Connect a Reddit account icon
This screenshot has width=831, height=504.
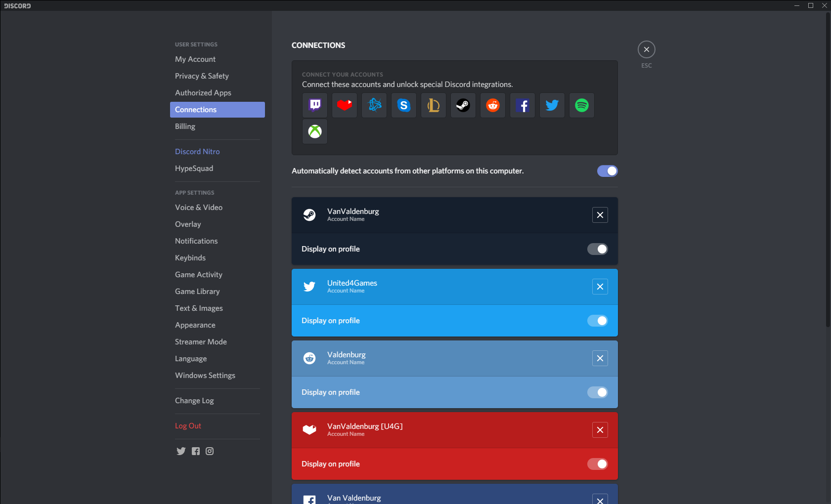point(493,105)
